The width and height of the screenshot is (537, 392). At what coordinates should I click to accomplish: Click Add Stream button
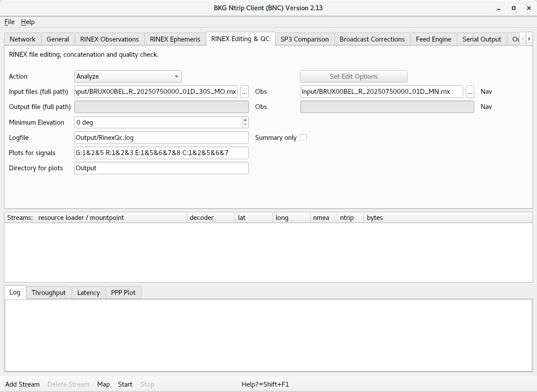coord(22,384)
